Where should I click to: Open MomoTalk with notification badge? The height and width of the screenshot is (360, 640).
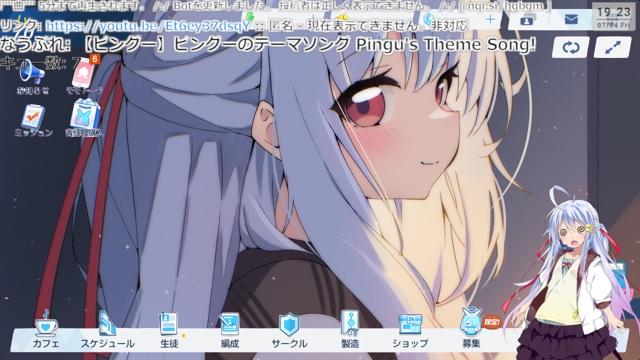(x=84, y=76)
